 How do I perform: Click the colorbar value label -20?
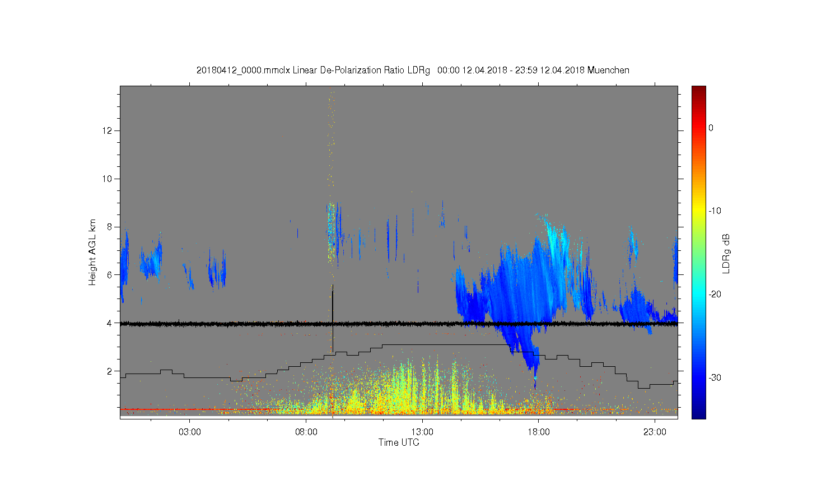pos(715,295)
